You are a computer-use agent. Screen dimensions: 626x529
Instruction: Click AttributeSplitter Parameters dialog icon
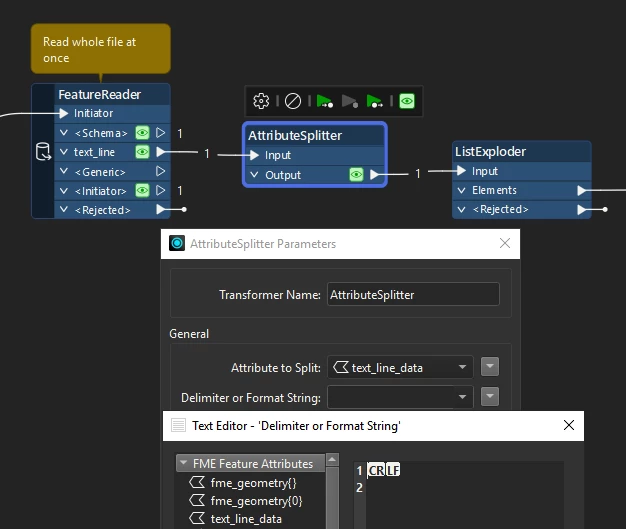tap(177, 243)
